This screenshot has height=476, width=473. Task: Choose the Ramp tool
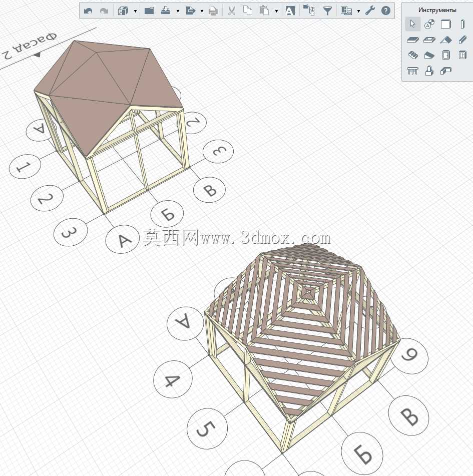pos(429,55)
